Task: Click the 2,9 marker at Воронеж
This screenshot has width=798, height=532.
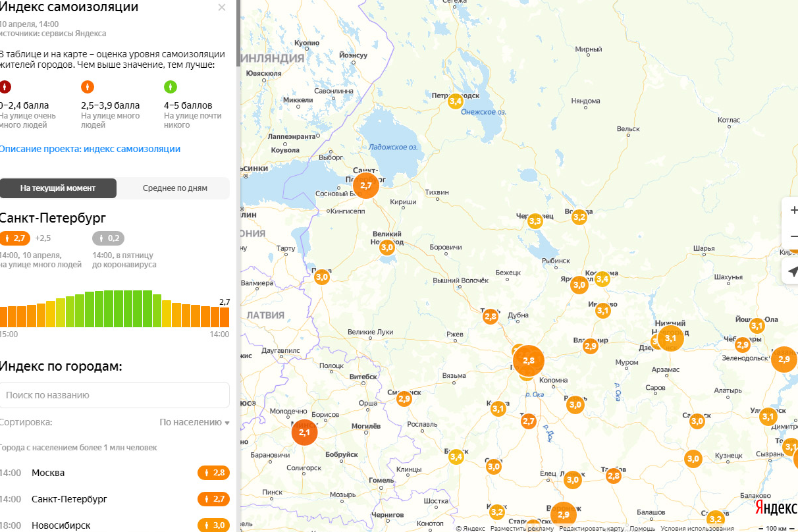Action: pos(564,514)
